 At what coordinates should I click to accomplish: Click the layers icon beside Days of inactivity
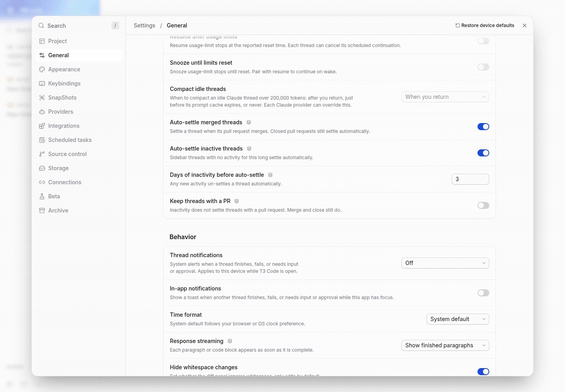point(270,175)
